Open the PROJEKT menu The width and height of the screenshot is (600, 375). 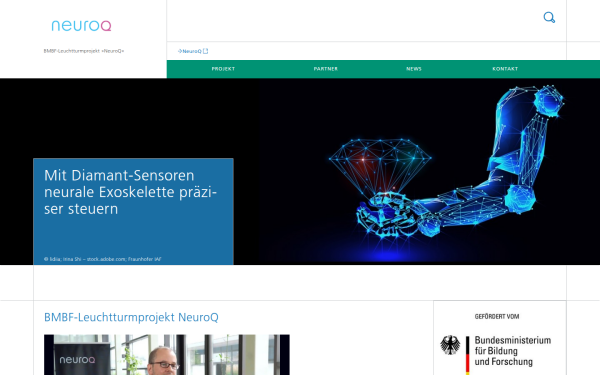point(223,69)
